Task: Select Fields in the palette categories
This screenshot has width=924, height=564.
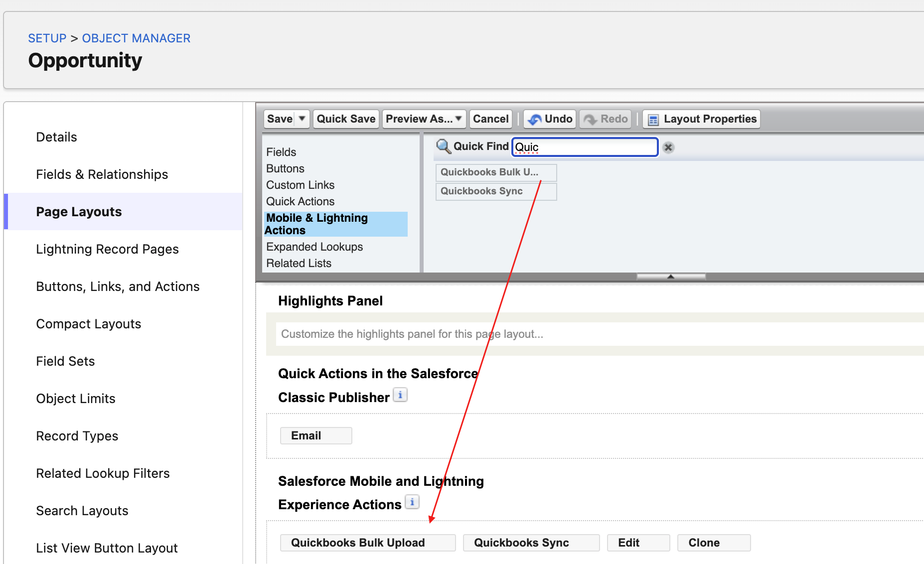Action: pyautogui.click(x=281, y=152)
